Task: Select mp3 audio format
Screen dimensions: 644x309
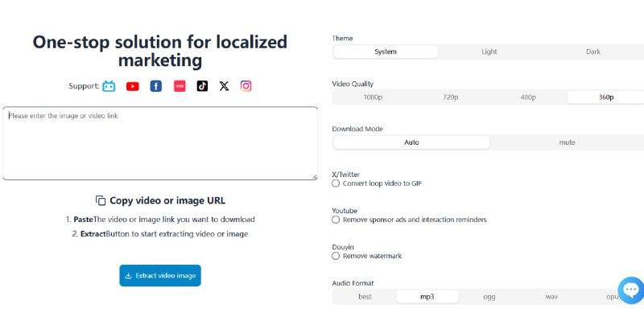Action: [427, 296]
